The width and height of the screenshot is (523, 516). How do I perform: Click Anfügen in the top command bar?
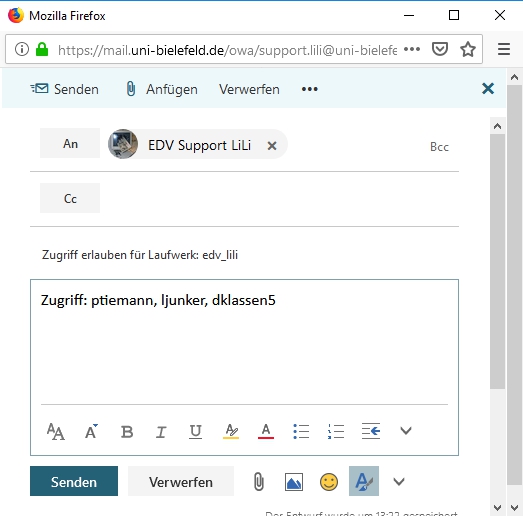pos(162,89)
